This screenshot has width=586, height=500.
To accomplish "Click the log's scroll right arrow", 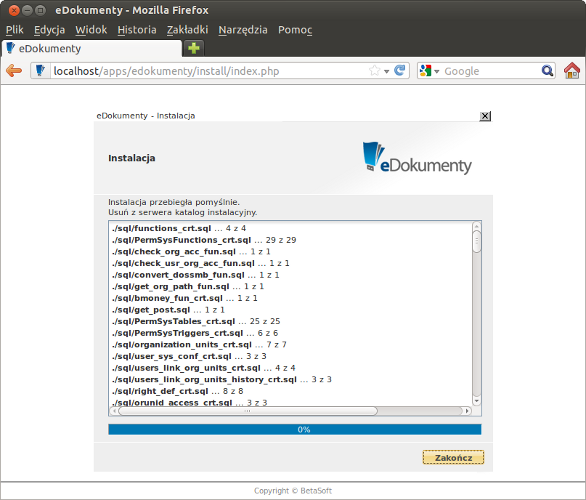I will coord(467,411).
